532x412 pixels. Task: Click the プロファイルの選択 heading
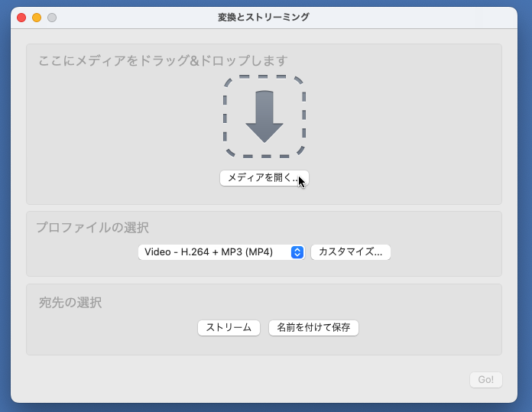pos(92,228)
